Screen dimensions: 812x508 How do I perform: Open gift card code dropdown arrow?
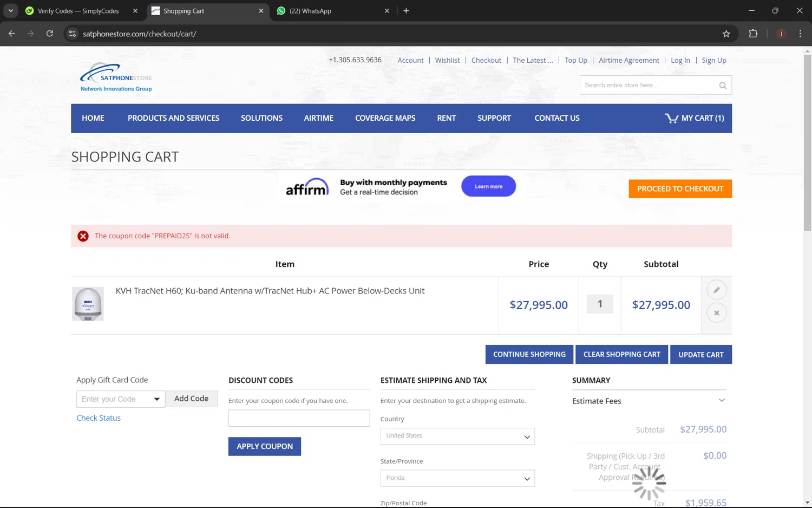(156, 399)
